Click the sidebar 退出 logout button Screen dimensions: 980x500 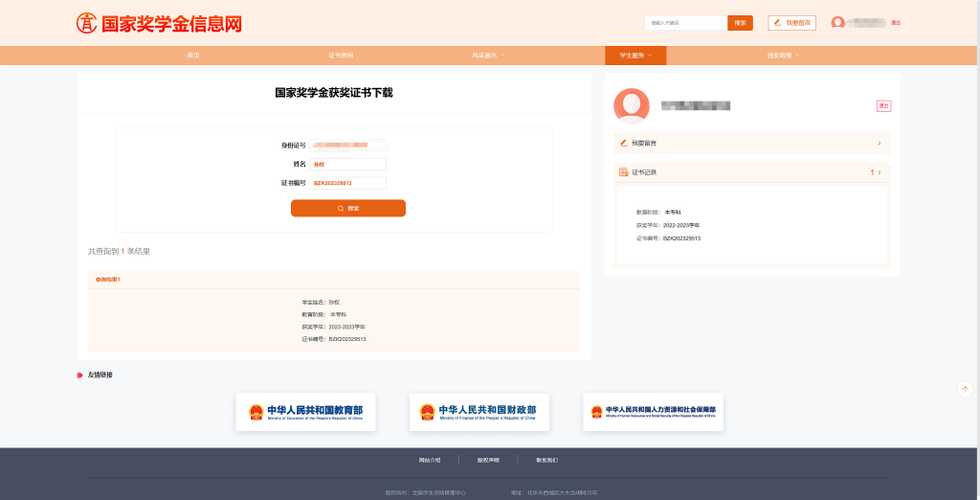[x=883, y=105]
